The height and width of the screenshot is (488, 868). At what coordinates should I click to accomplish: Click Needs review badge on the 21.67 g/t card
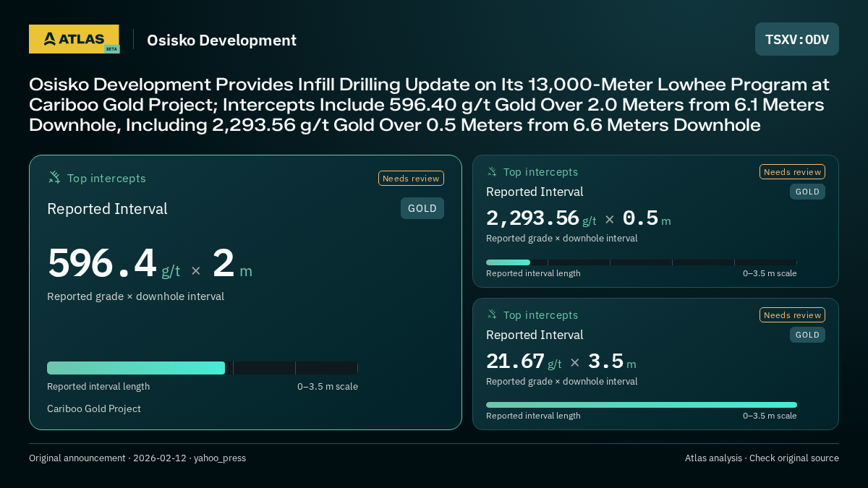tap(792, 314)
